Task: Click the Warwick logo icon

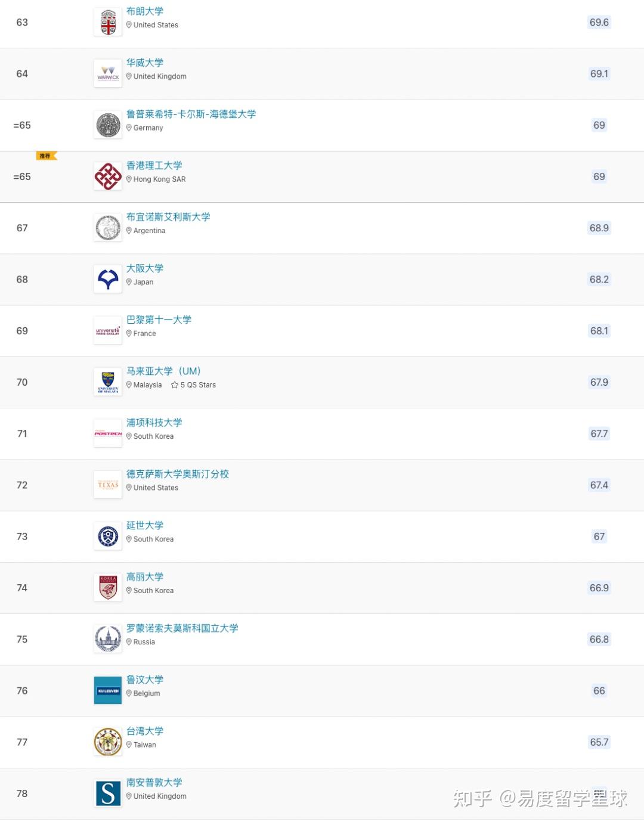Action: coord(108,74)
